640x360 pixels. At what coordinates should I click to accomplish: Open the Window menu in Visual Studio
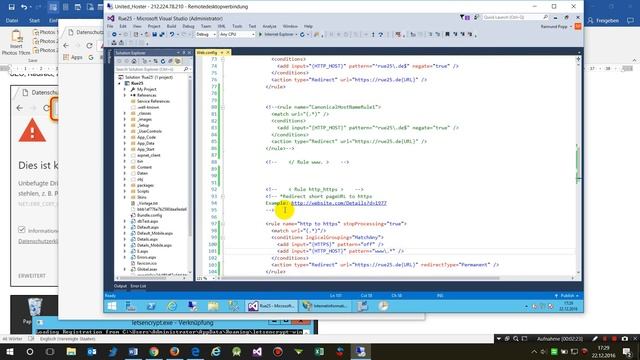(290, 26)
